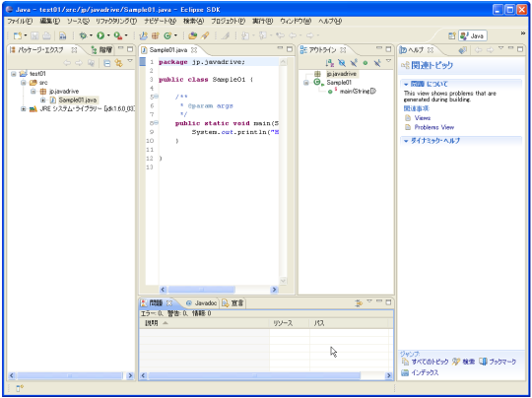Open the Package Explorer view menu
The height and width of the screenshot is (398, 532).
point(130,61)
